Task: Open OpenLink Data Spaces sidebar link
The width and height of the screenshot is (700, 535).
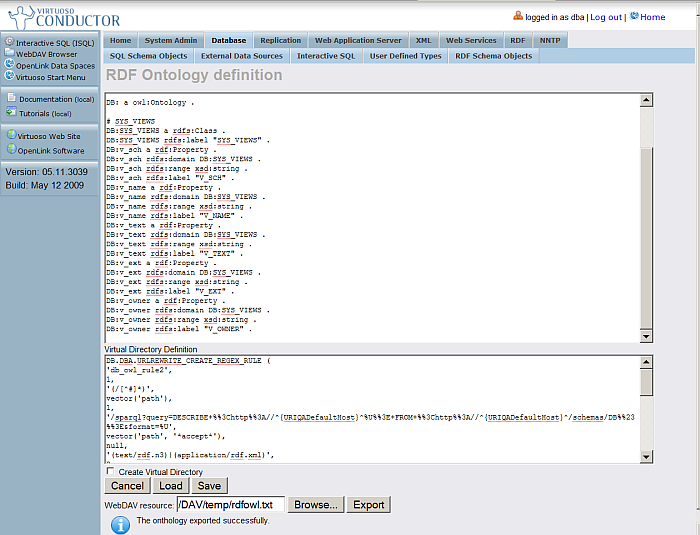Action: point(55,66)
